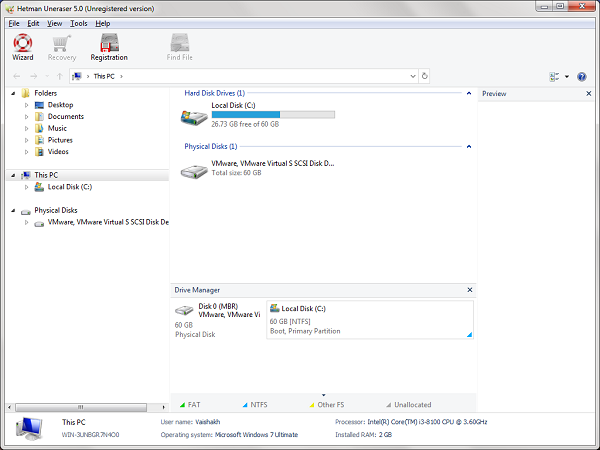Click This PC monitor icon in status bar
Screen dimensions: 600x450
[29, 429]
